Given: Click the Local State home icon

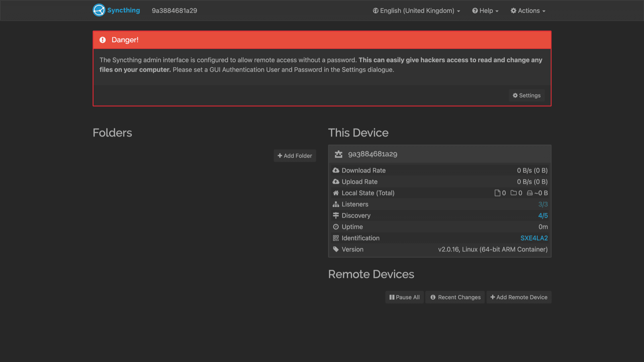Looking at the screenshot, I should tap(336, 193).
